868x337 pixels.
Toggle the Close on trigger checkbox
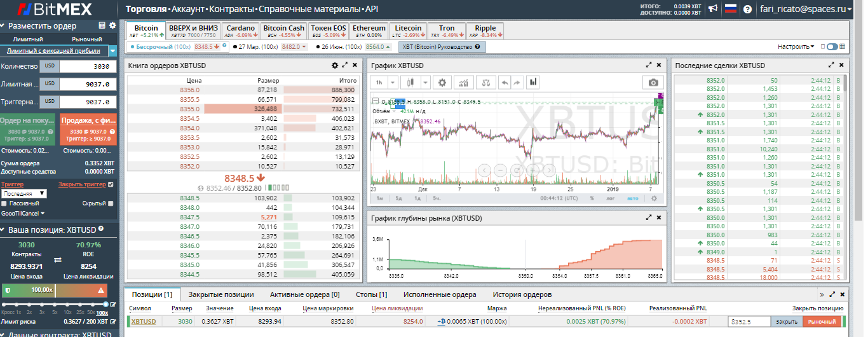point(111,185)
